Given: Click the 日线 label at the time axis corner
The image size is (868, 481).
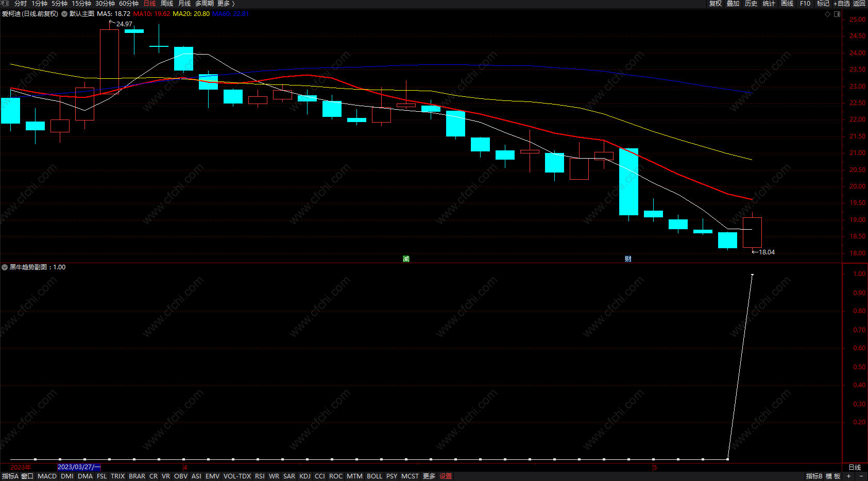Looking at the screenshot, I should coord(855,468).
